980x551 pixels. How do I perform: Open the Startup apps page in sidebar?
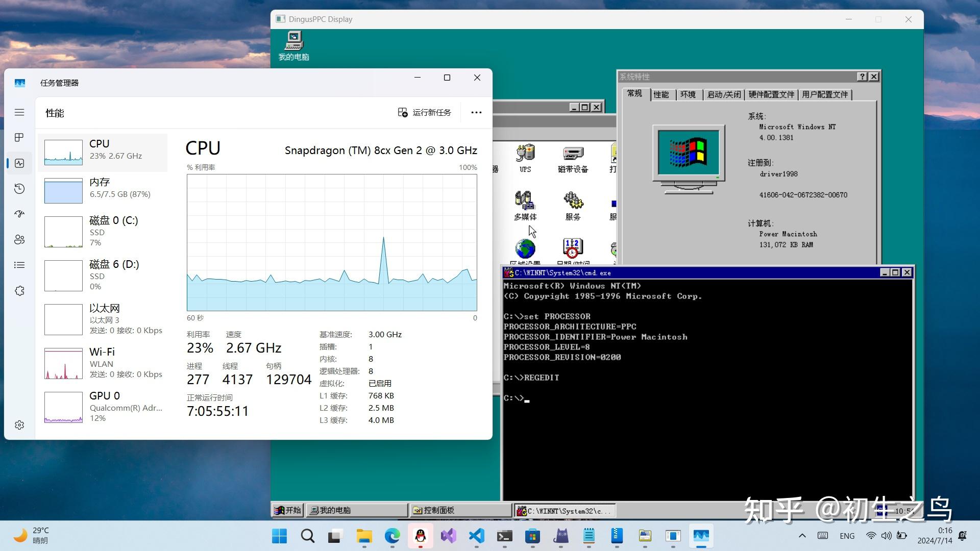click(x=19, y=214)
